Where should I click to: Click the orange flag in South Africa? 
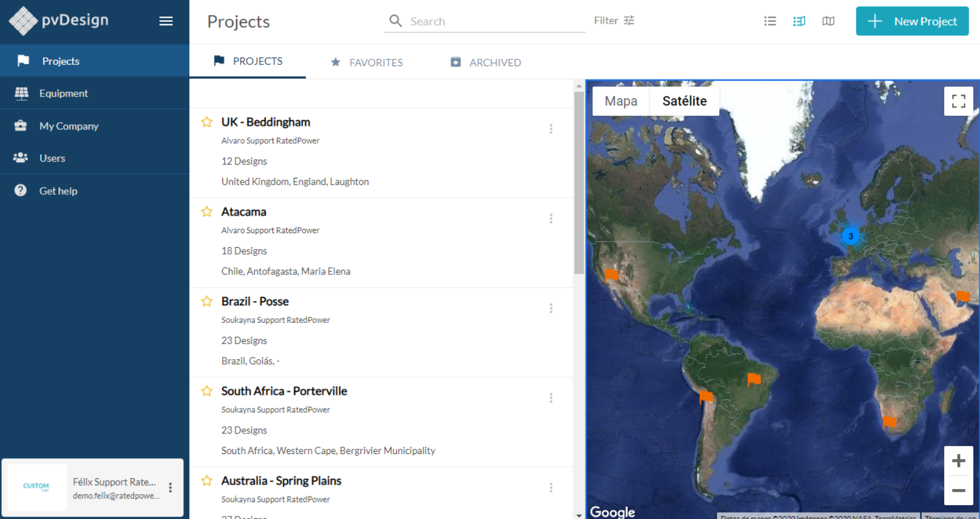pyautogui.click(x=890, y=421)
